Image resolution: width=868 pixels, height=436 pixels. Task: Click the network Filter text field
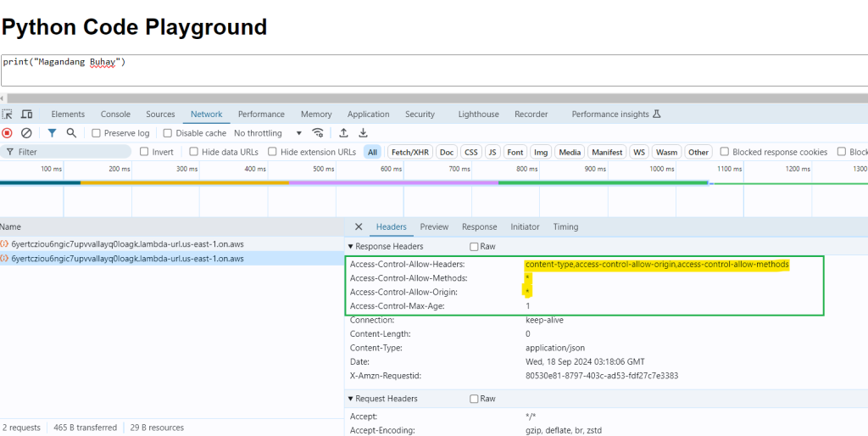point(68,152)
